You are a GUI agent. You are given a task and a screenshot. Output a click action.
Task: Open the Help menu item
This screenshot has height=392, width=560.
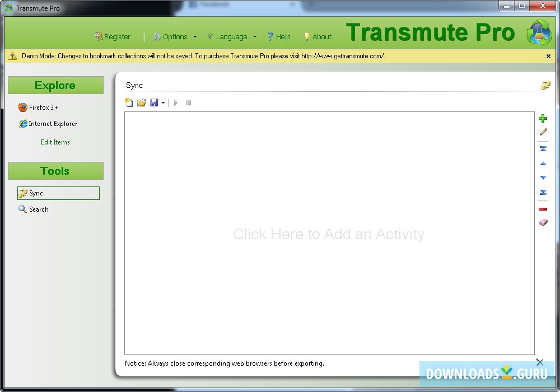click(279, 36)
